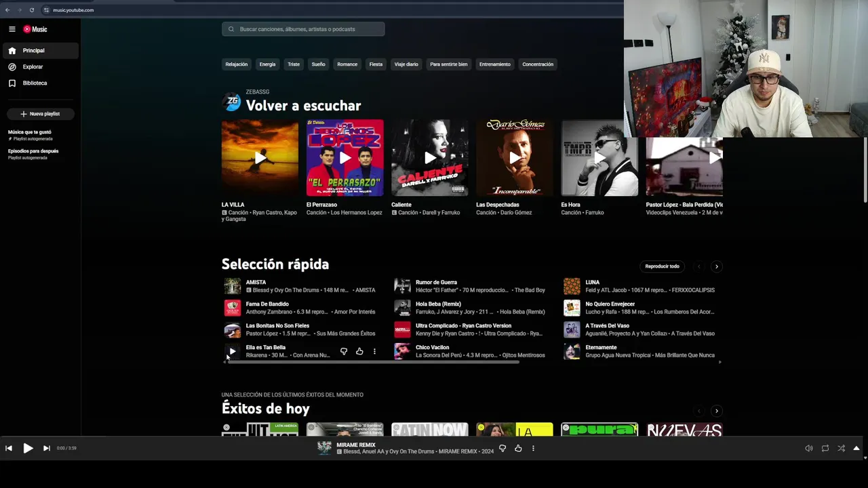Select the Triste mood chip
The image size is (868, 488).
(294, 64)
